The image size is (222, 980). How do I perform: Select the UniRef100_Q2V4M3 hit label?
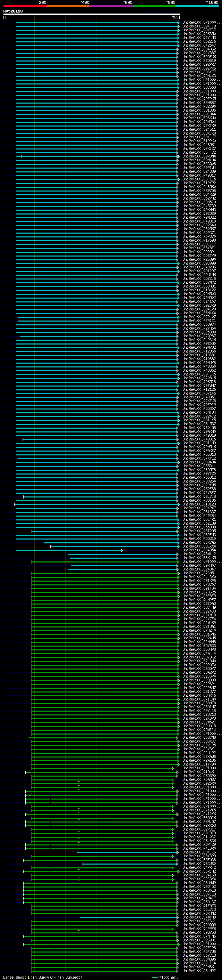click(199, 38)
